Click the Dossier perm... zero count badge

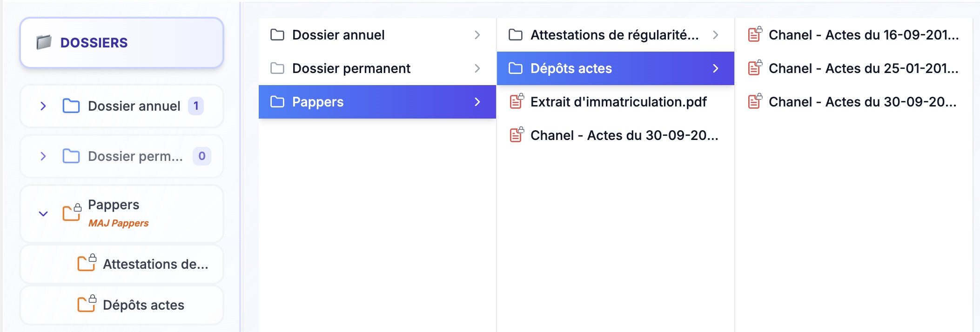point(201,156)
